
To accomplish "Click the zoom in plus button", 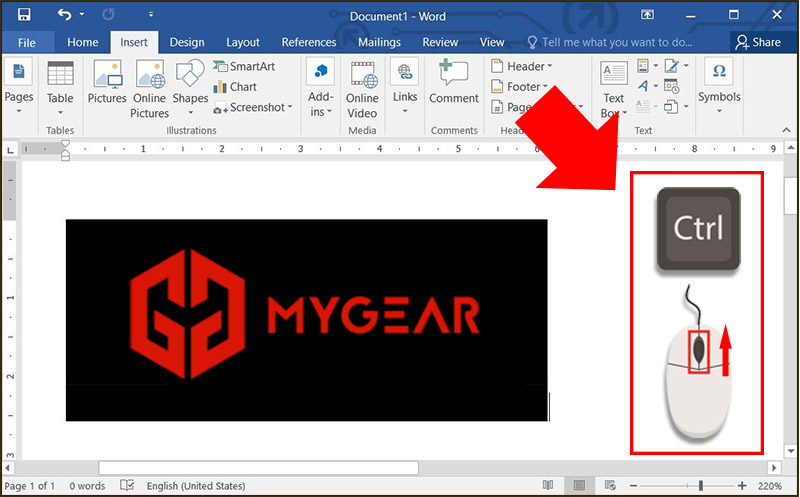I will [742, 486].
